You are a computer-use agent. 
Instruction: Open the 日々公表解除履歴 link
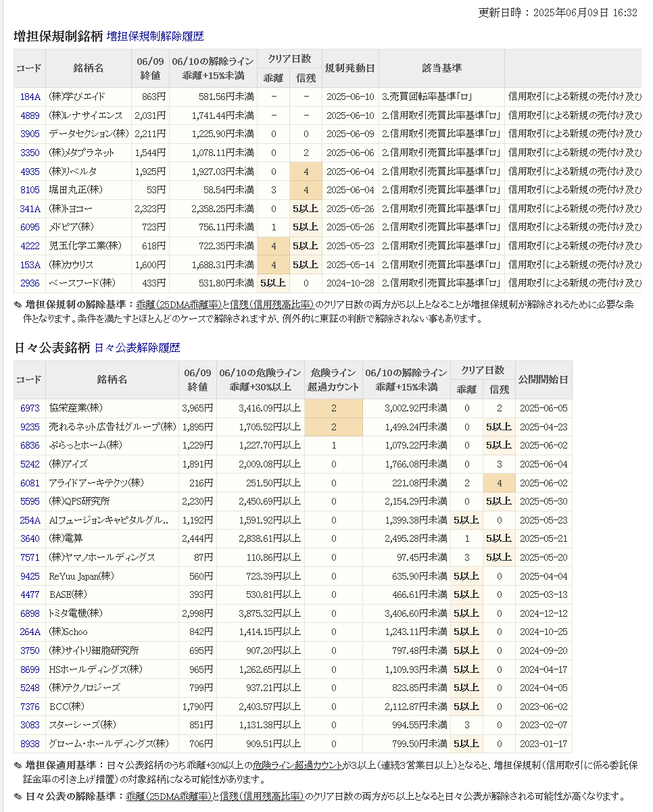coord(137,348)
